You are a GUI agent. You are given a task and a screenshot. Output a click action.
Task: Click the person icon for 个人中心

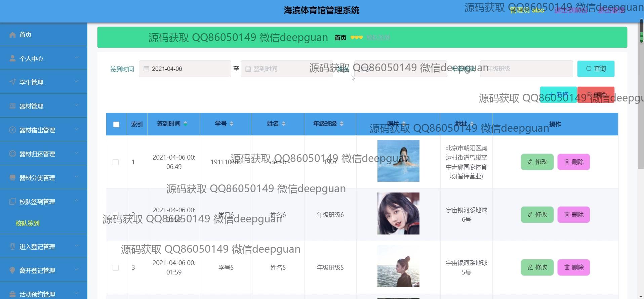[x=12, y=58]
